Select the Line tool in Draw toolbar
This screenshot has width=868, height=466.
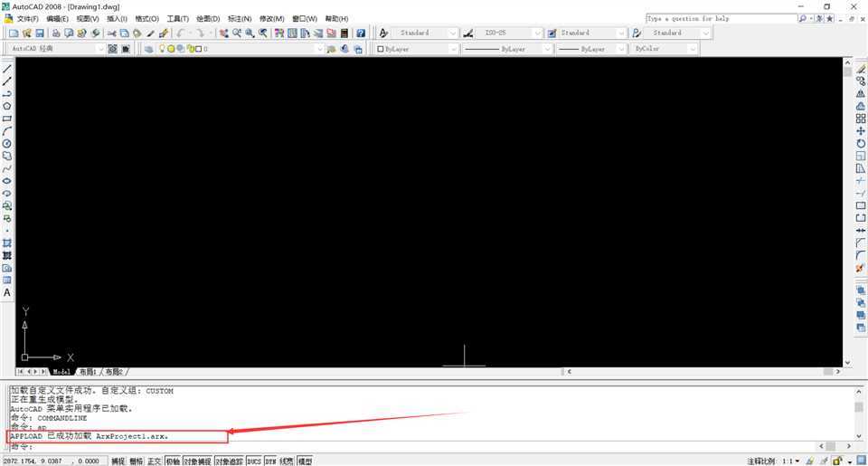[7, 69]
